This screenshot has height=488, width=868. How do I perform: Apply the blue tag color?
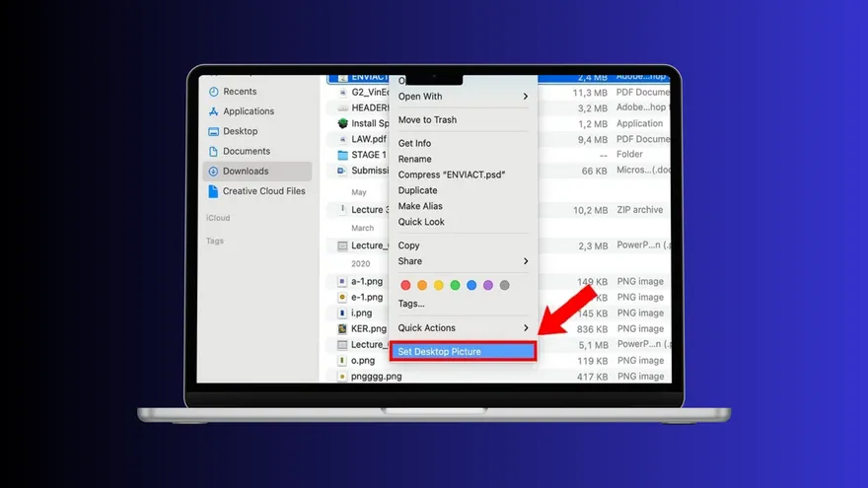pyautogui.click(x=471, y=285)
